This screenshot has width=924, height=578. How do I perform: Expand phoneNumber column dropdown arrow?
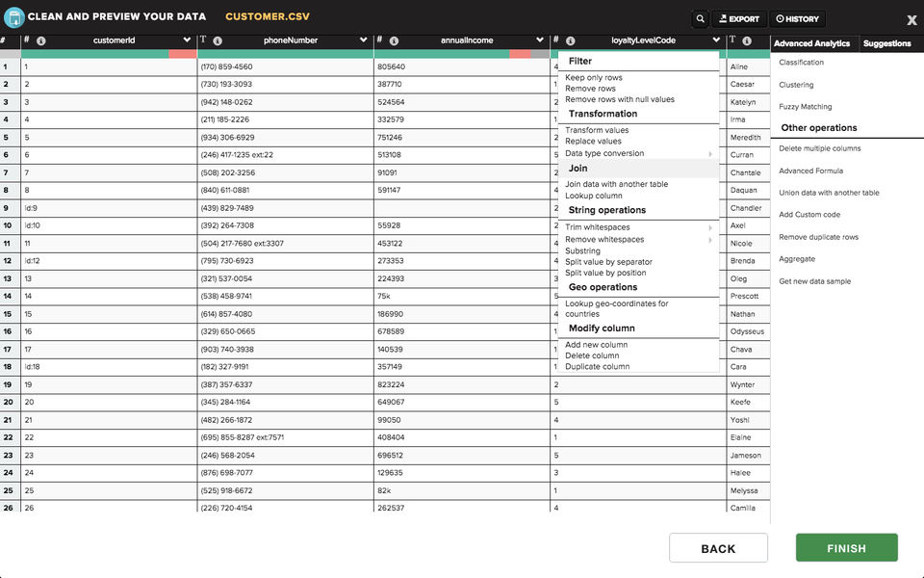click(x=363, y=40)
